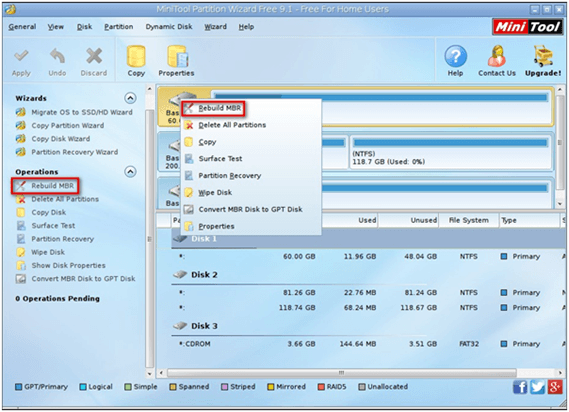Click the 118.7 GB NTFS partition block
This screenshot has height=412, width=569.
click(x=450, y=152)
